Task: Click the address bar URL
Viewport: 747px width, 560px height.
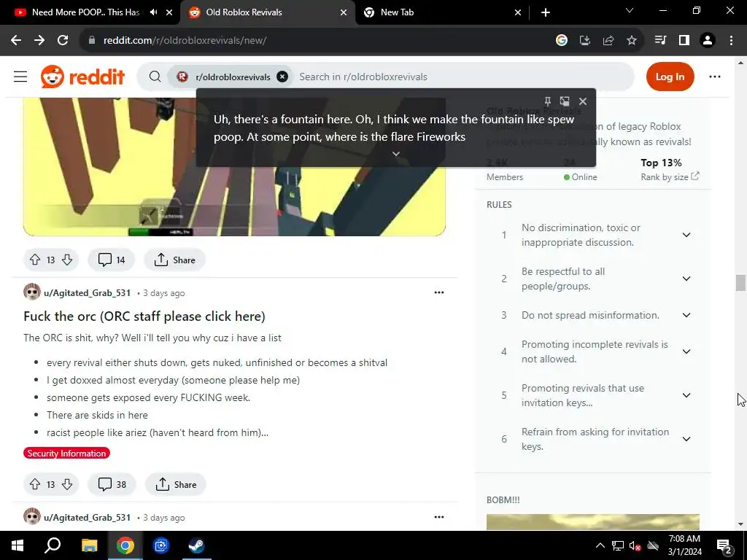Action: pos(185,41)
